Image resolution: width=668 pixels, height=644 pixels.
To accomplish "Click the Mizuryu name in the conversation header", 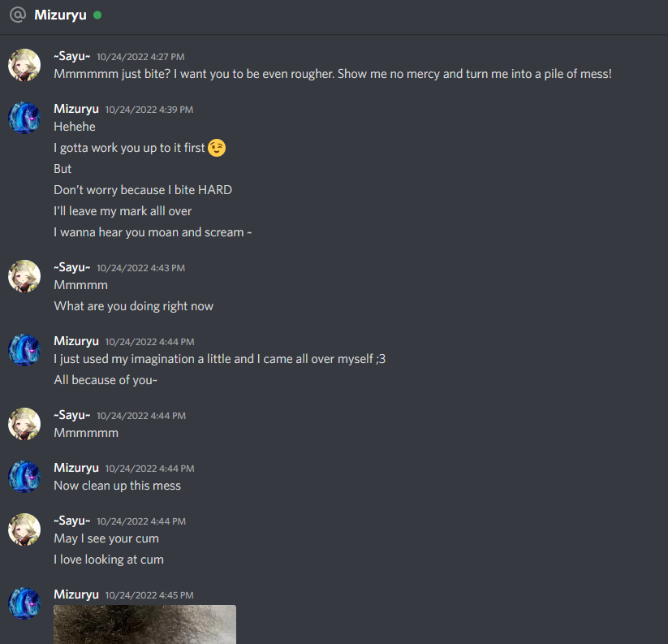I will coord(60,15).
